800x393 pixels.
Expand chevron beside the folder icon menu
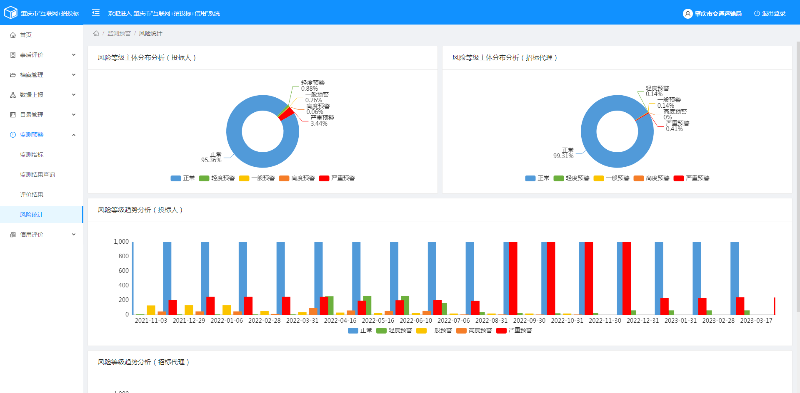point(73,75)
